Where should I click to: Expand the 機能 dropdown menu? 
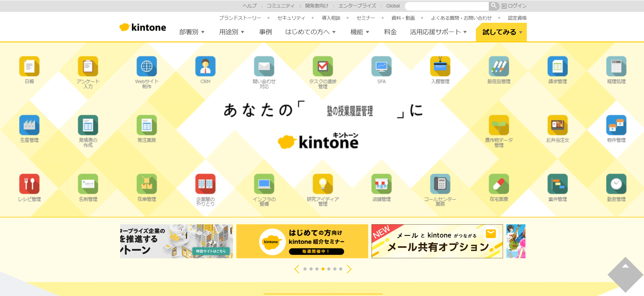tap(360, 32)
